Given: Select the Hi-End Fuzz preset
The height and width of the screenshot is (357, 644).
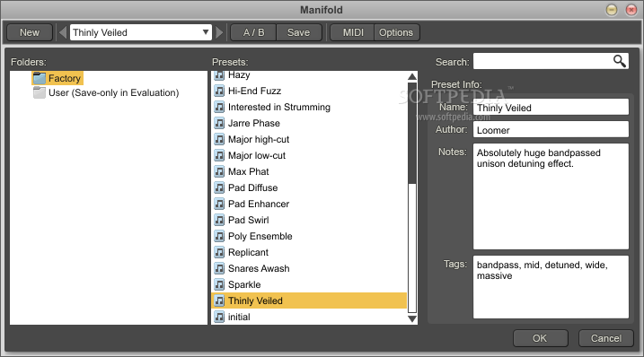Looking at the screenshot, I should [309, 91].
